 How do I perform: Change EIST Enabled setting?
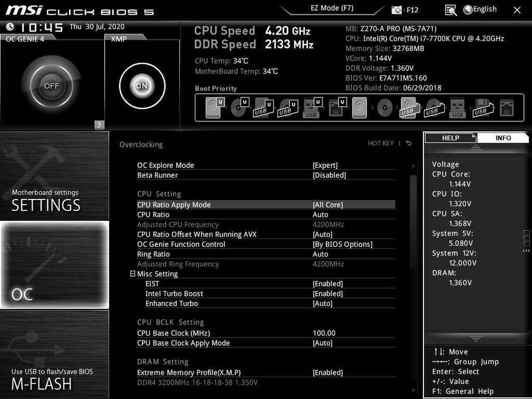(x=327, y=284)
